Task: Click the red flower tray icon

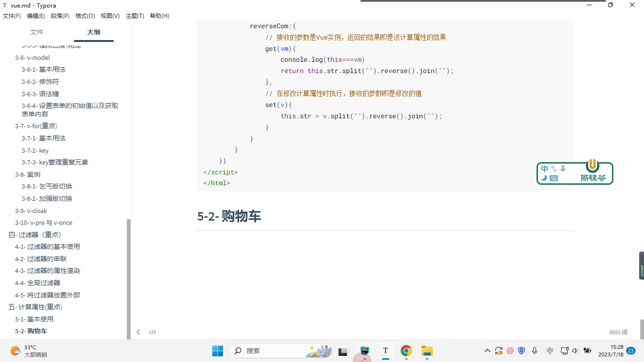Action: [510, 351]
